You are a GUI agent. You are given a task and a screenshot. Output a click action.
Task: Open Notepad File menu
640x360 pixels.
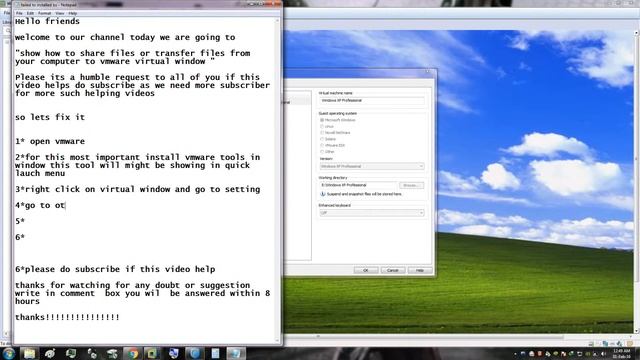point(19,13)
